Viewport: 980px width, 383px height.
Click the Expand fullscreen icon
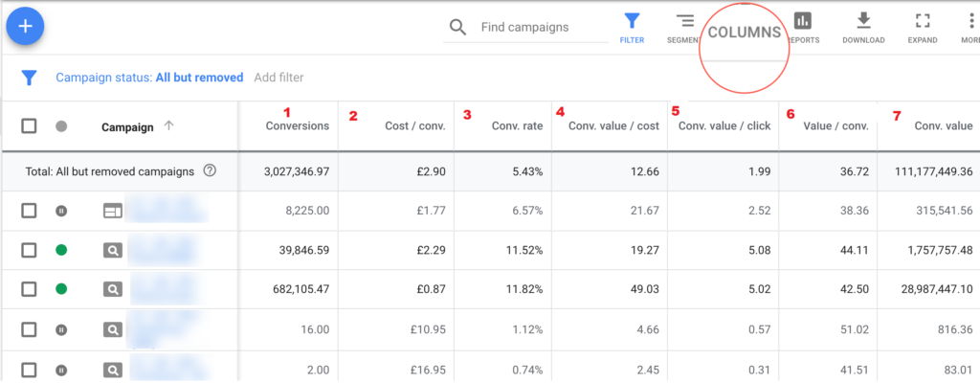point(923,22)
